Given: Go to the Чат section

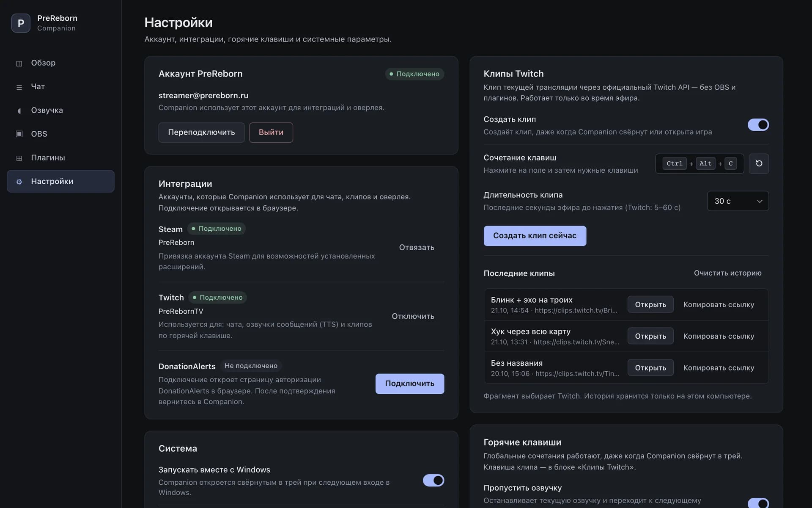Looking at the screenshot, I should [60, 86].
